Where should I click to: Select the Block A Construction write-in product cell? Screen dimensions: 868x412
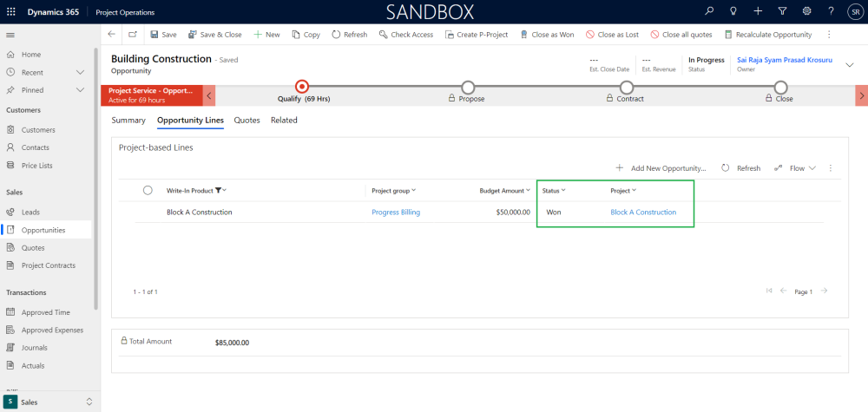[200, 212]
